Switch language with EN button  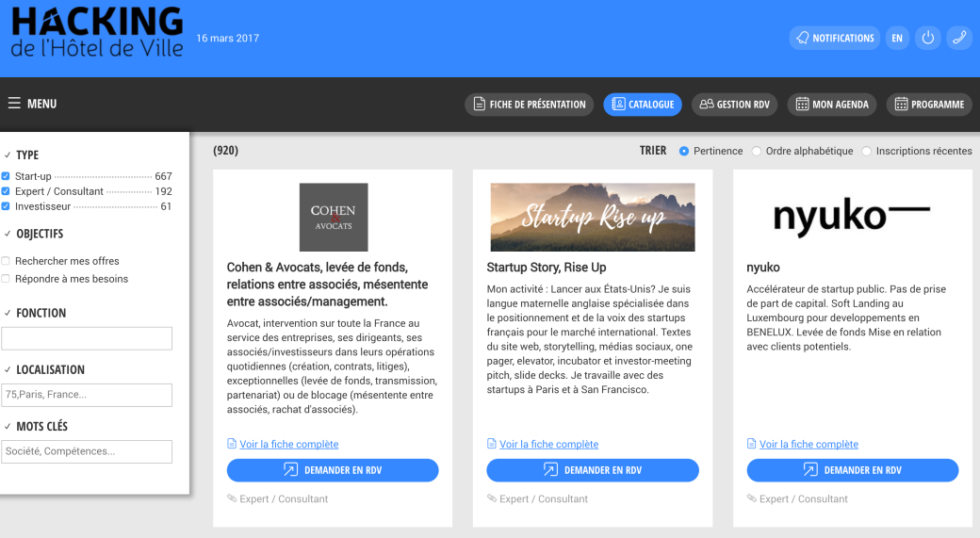(x=897, y=38)
